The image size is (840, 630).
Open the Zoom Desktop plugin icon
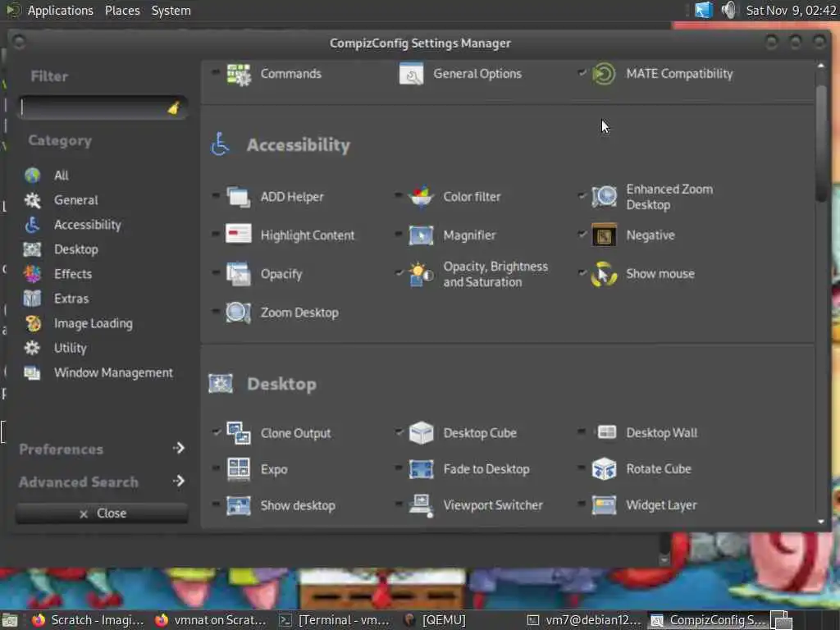(x=239, y=313)
